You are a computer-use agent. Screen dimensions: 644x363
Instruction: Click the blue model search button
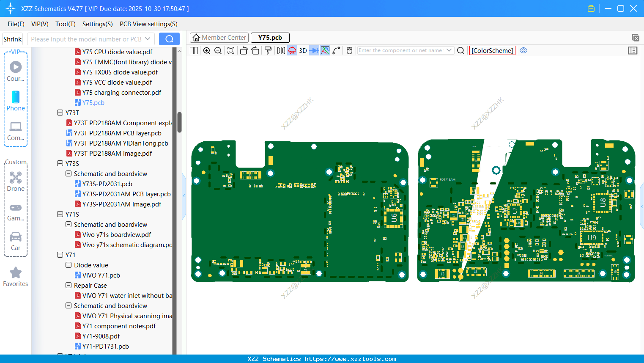click(x=169, y=39)
